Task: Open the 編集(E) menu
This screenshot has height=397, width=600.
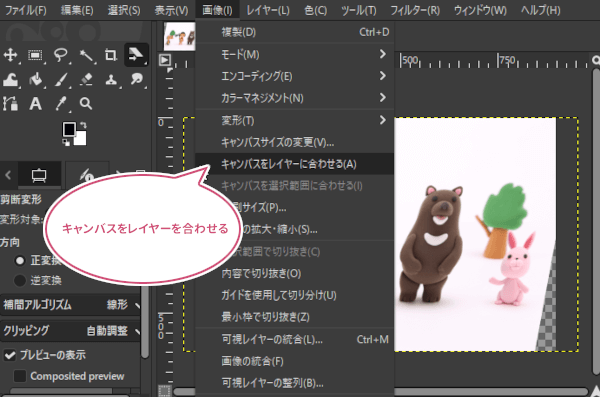Action: (x=77, y=10)
